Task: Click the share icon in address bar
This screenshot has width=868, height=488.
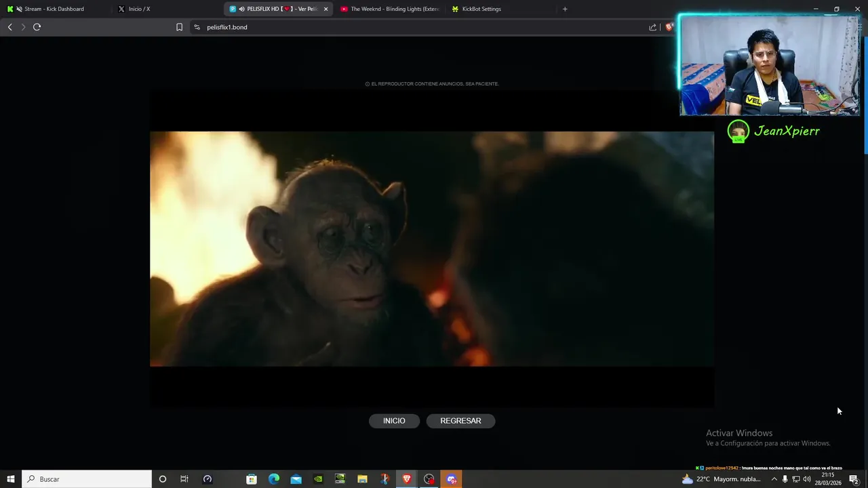Action: (652, 27)
